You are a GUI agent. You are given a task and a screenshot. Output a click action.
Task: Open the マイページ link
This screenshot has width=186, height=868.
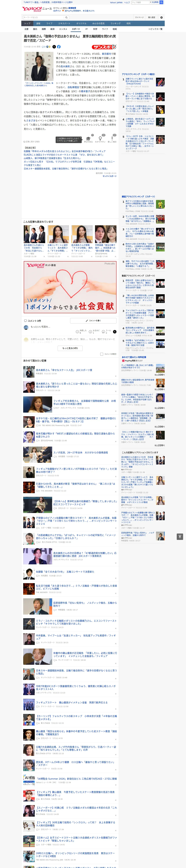[139, 17]
